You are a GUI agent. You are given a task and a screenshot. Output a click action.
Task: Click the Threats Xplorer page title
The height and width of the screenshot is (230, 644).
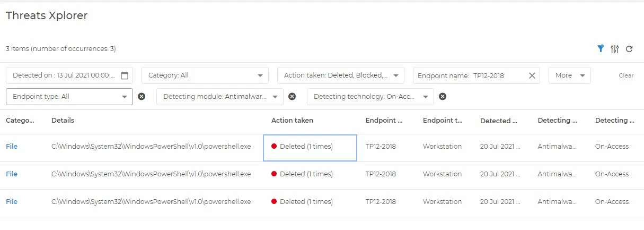click(x=47, y=15)
